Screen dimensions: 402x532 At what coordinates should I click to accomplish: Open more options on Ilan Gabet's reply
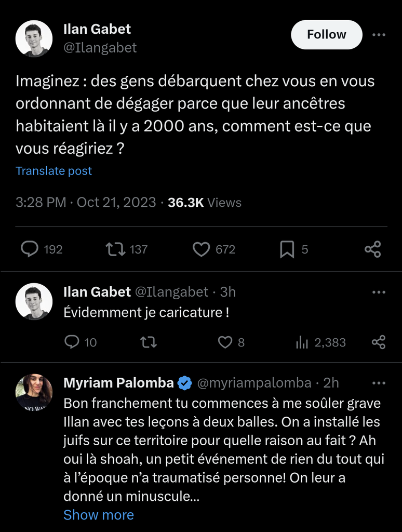point(379,292)
